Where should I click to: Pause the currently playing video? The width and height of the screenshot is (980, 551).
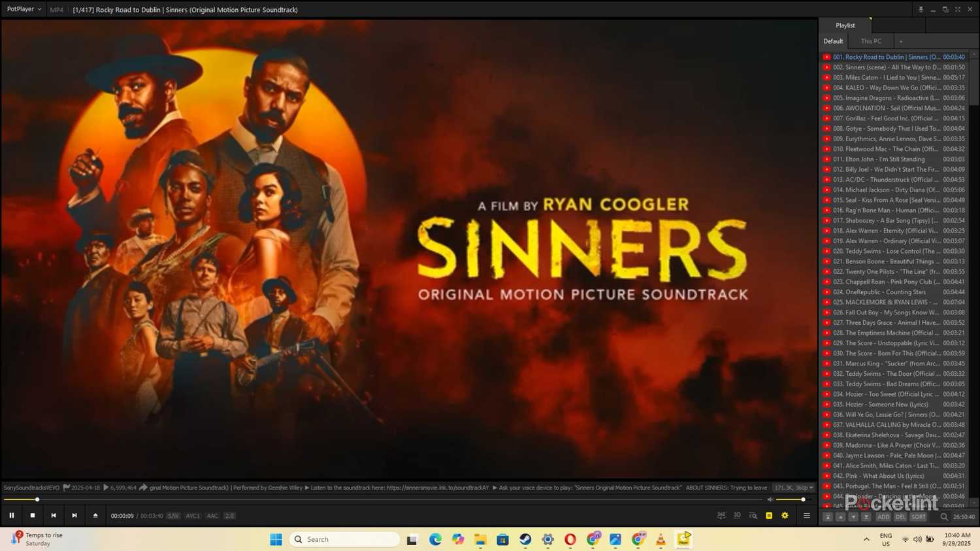(x=12, y=516)
